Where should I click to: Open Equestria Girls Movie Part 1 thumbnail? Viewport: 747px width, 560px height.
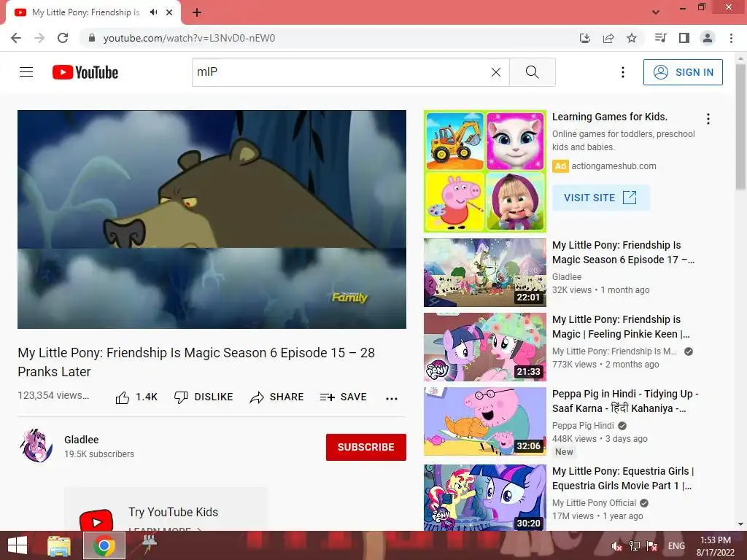(x=485, y=497)
